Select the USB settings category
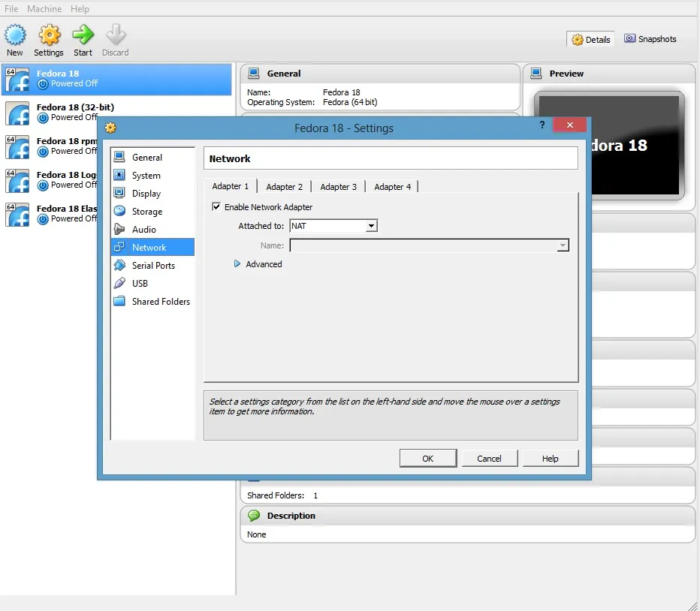This screenshot has height=611, width=700. click(140, 284)
